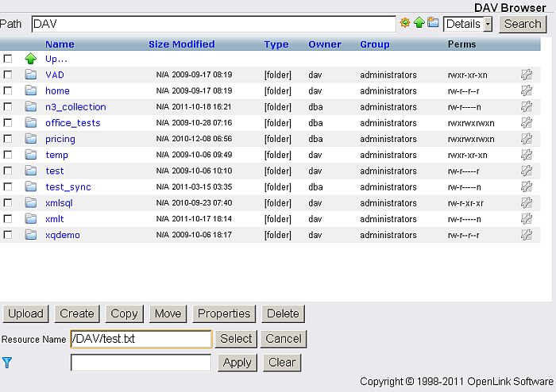This screenshot has height=392, width=556.
Task: Click the green up-arrow icon in the toolbar
Action: pos(419,23)
